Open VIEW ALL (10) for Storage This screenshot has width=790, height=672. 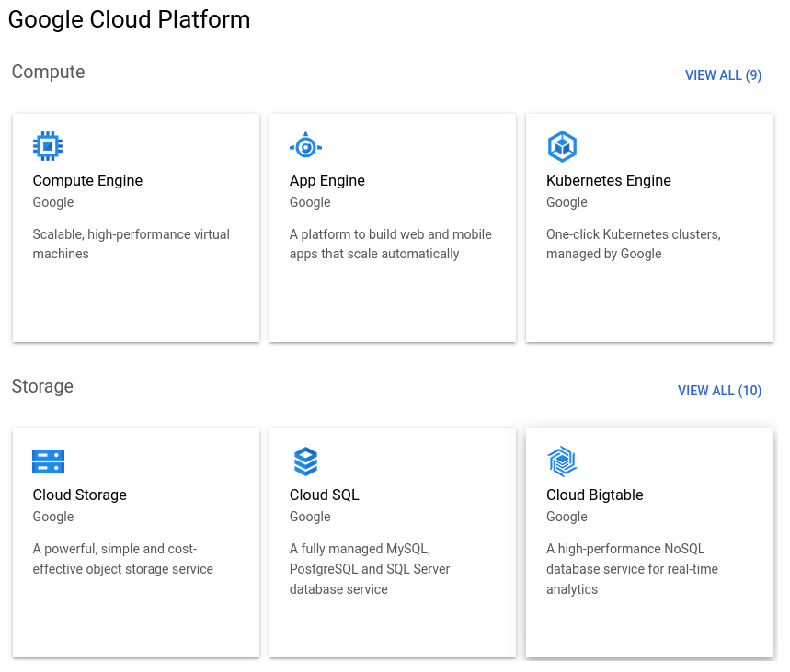(719, 391)
